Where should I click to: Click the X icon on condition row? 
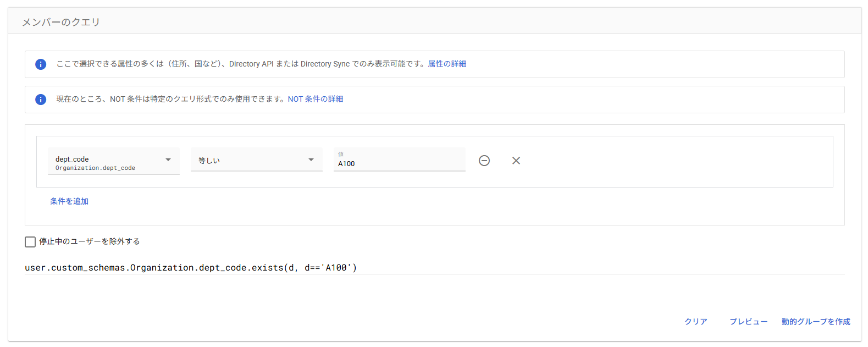(x=516, y=161)
